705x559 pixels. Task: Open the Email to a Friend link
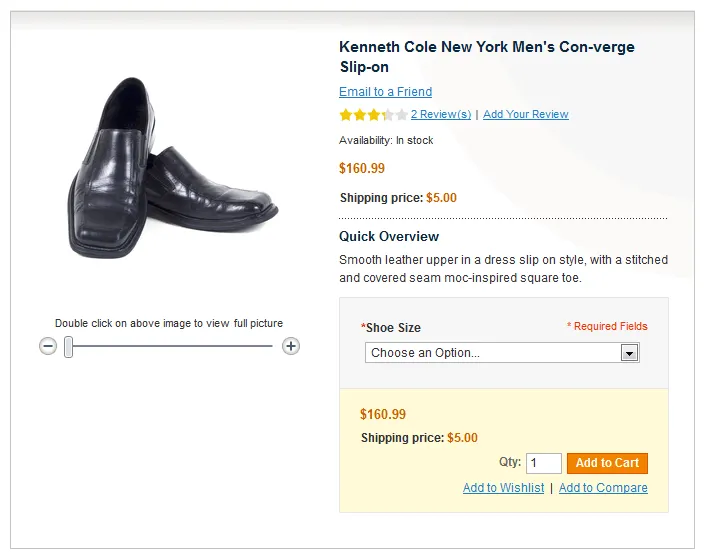click(385, 92)
